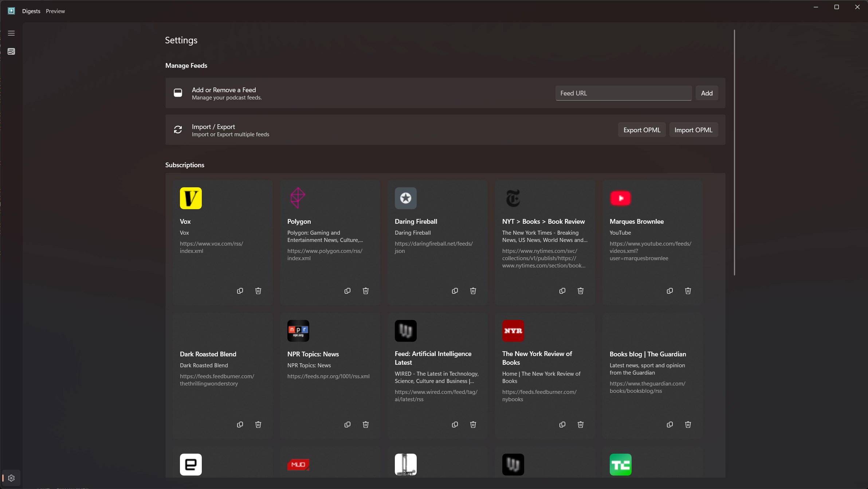Copy the Guardian Books blog feed URL
The image size is (868, 489).
pyautogui.click(x=670, y=425)
